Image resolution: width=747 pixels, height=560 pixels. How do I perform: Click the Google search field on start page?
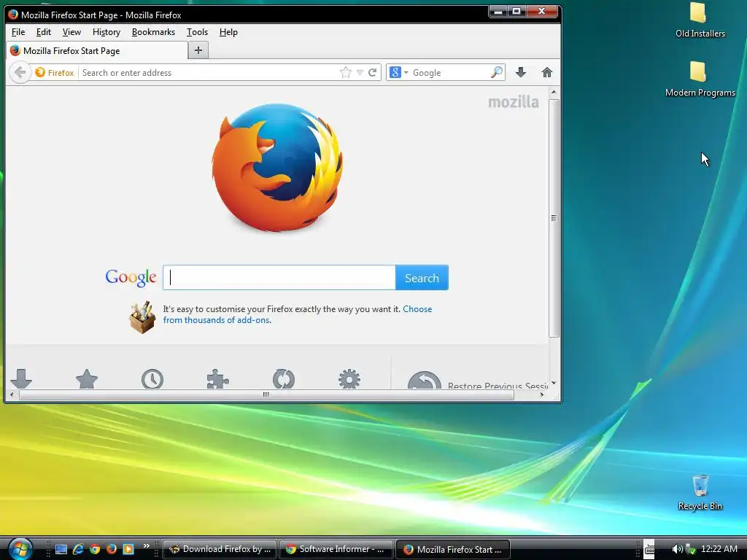pyautogui.click(x=279, y=278)
